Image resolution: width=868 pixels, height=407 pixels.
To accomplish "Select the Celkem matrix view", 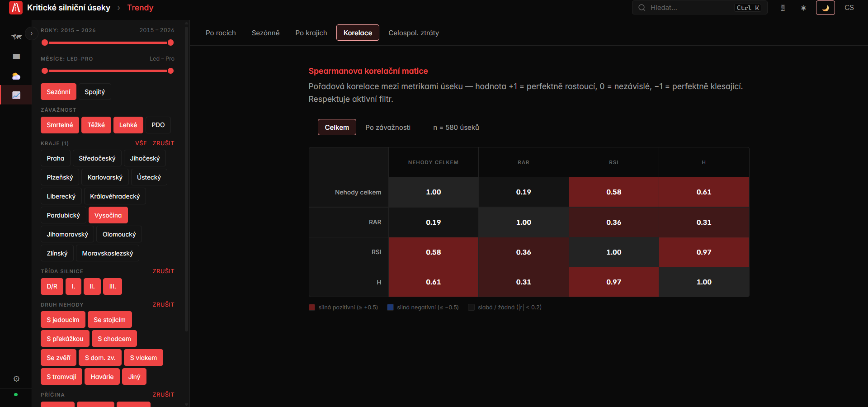I will tap(337, 127).
